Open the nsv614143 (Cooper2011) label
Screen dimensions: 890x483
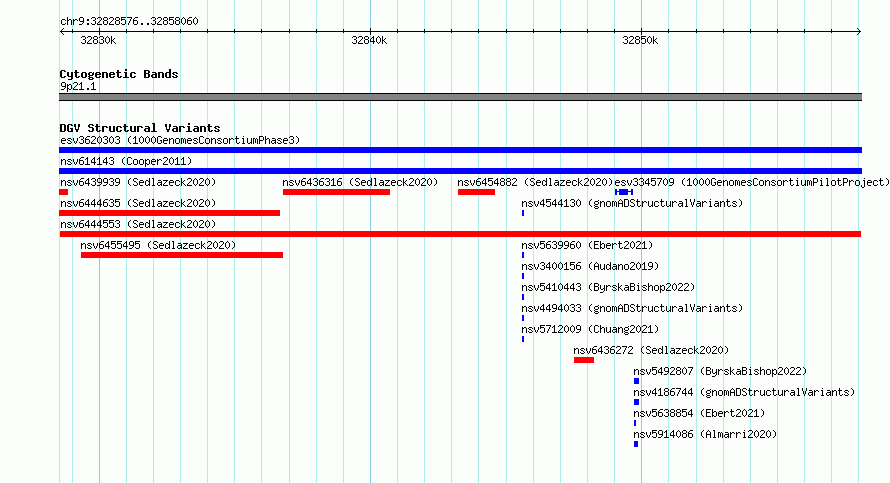tap(126, 161)
